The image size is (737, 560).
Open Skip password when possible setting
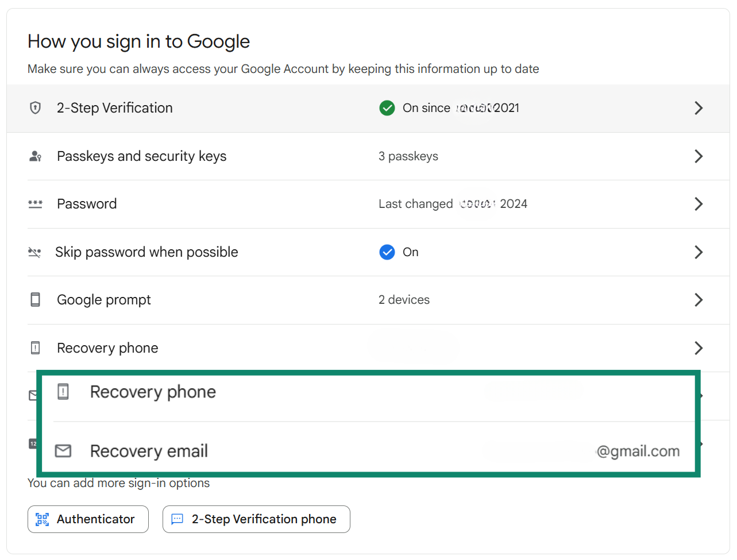pos(146,252)
